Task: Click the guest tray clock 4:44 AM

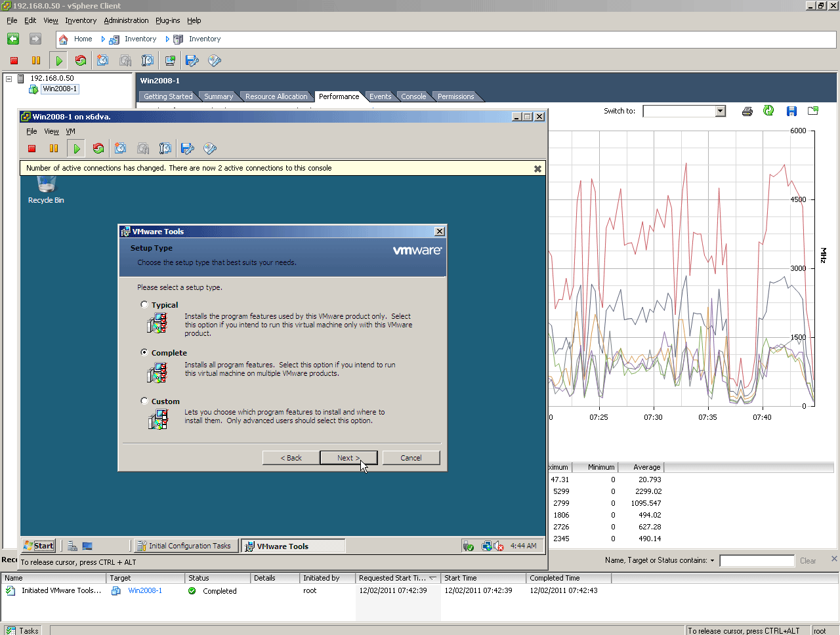Action: (523, 546)
